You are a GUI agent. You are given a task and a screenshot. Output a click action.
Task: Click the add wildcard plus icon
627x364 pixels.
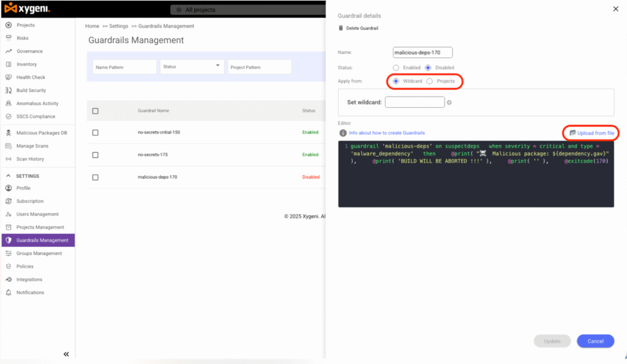click(449, 103)
